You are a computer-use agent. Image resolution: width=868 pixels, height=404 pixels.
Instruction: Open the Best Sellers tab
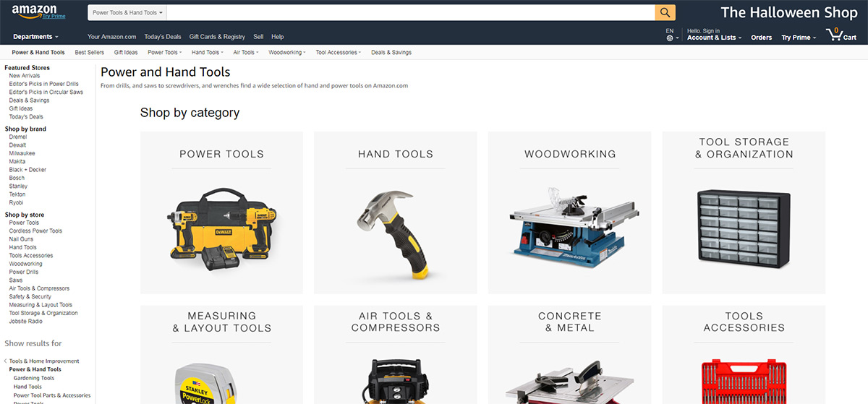(90, 53)
